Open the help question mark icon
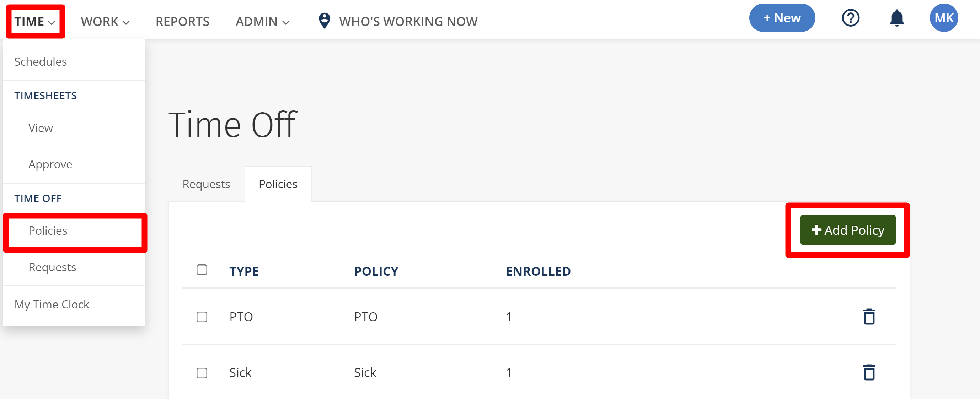The image size is (980, 399). pyautogui.click(x=850, y=18)
